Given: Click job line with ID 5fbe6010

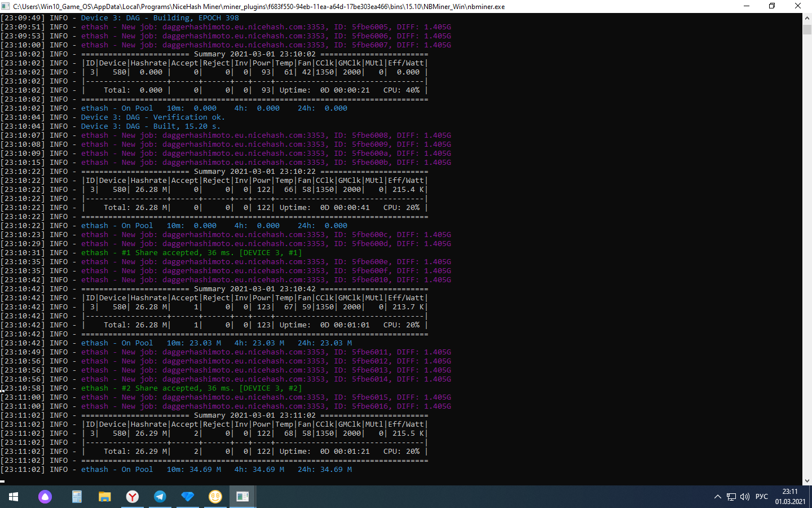Looking at the screenshot, I should coord(266,280).
